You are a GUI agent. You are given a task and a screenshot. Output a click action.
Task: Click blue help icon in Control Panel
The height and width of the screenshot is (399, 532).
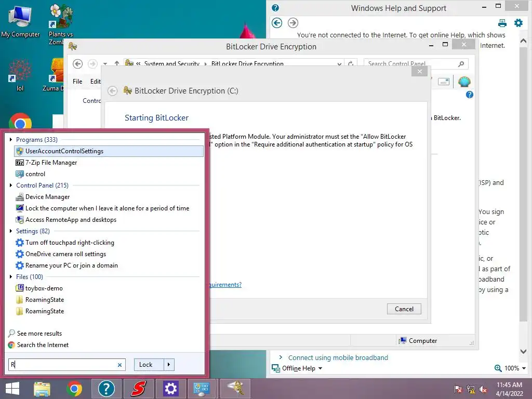(x=470, y=95)
